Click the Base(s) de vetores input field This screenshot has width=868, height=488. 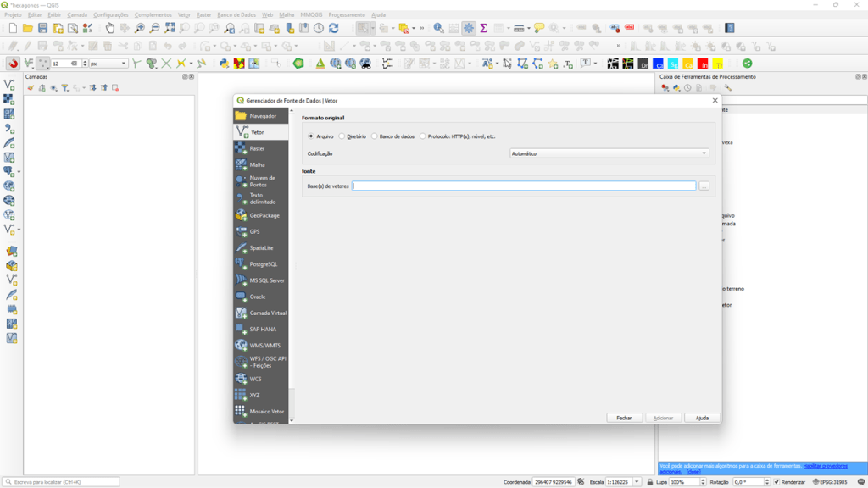click(x=523, y=186)
